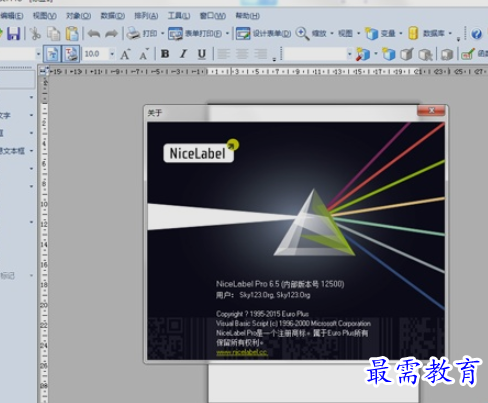
Task: Expand the wizard cube dropdown arrow
Action: tap(376, 54)
